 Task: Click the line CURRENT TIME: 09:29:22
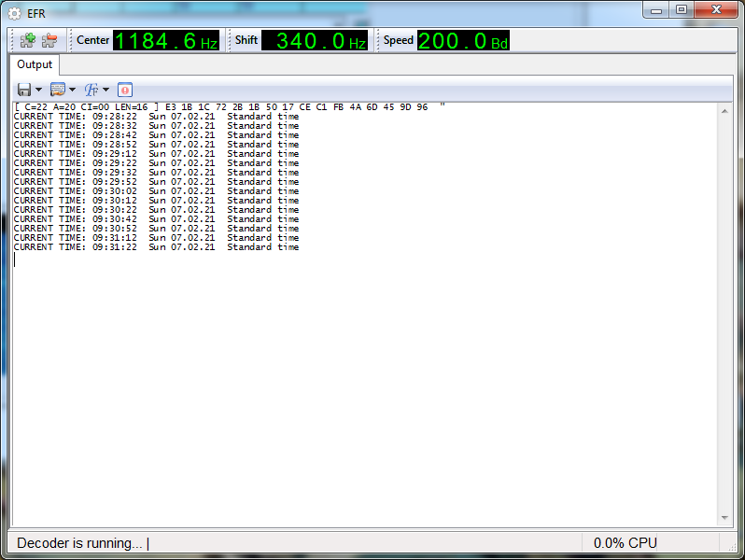pyautogui.click(x=156, y=163)
